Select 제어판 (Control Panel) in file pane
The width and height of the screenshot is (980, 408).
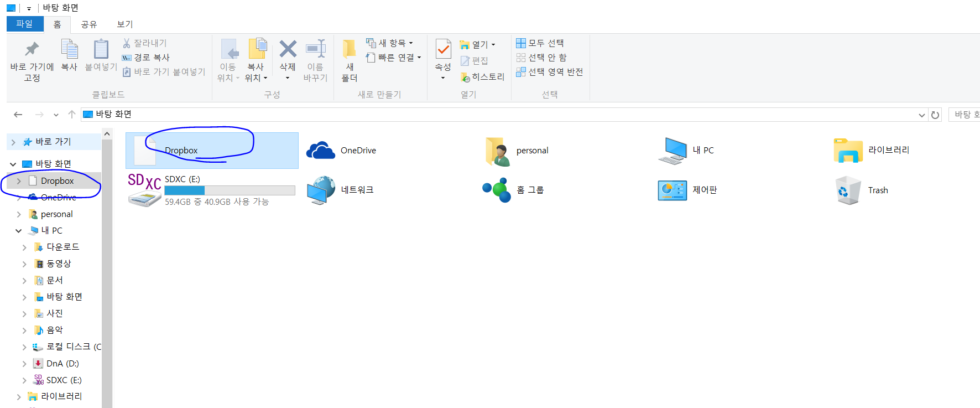(687, 190)
